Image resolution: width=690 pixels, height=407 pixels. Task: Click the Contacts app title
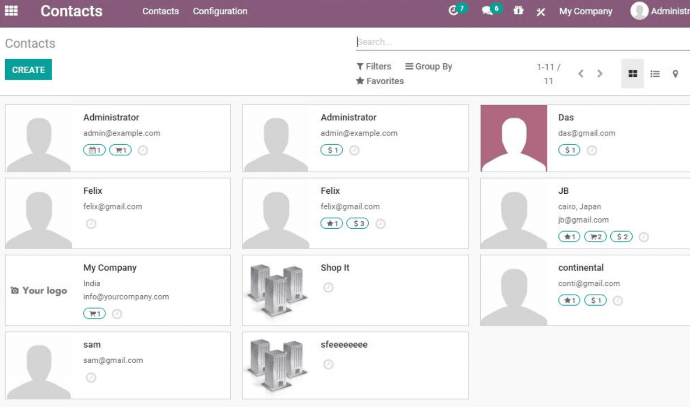[71, 11]
